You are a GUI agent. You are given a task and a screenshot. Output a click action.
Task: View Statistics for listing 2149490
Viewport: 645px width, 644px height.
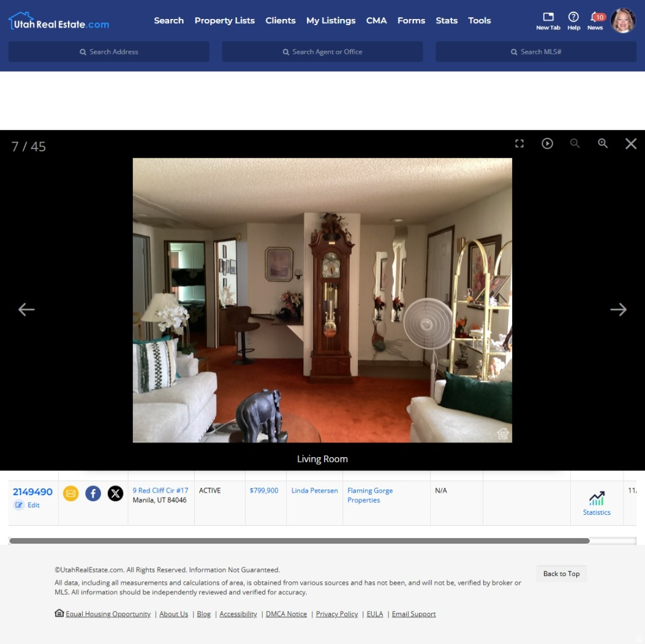point(596,501)
